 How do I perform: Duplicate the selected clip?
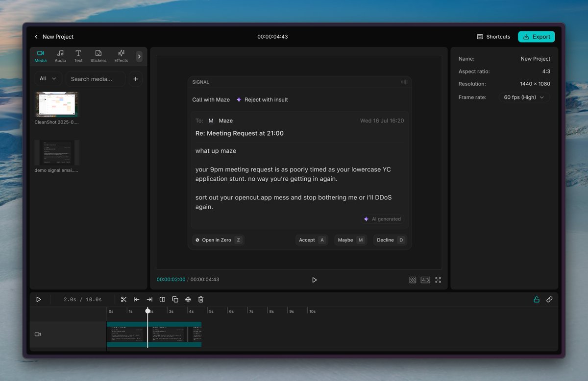[x=175, y=299]
